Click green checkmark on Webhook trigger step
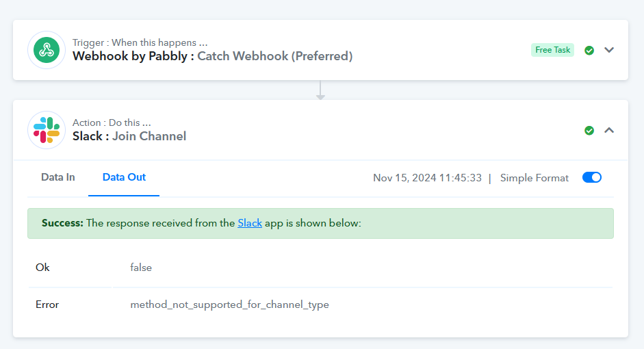This screenshot has width=644, height=349. click(x=589, y=50)
